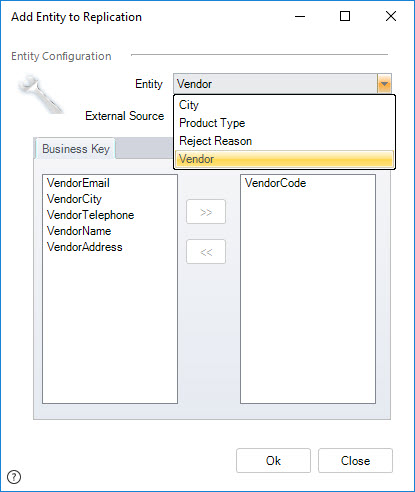Select VendorCode in the business key list

[275, 183]
